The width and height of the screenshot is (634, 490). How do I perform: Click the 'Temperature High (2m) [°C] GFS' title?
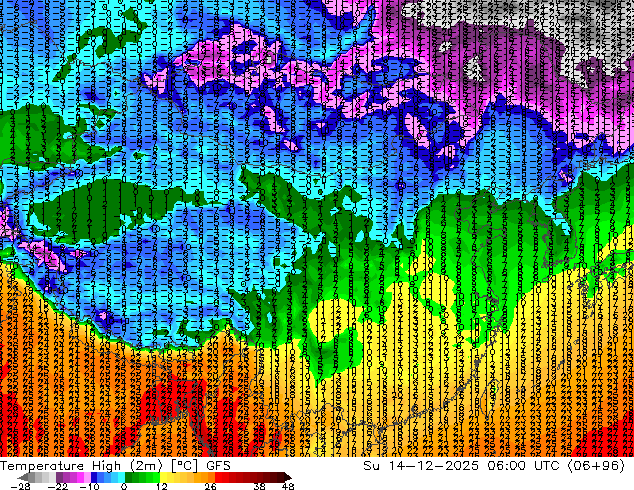(115, 466)
